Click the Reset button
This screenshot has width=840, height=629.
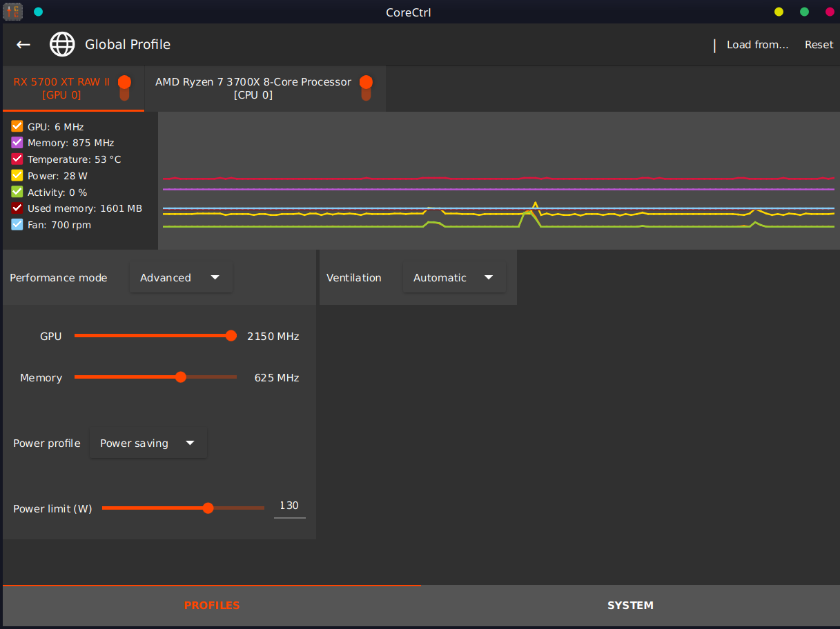[819, 45]
